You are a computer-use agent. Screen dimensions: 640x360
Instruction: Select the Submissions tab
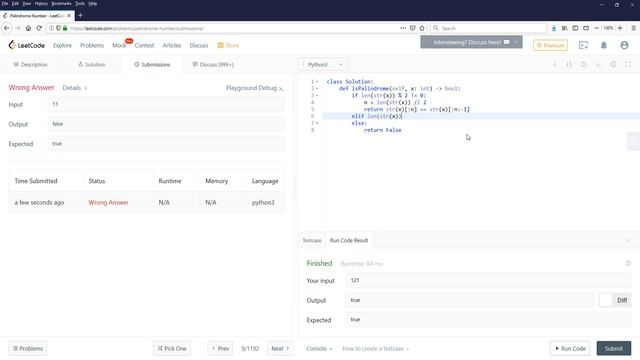tap(152, 64)
